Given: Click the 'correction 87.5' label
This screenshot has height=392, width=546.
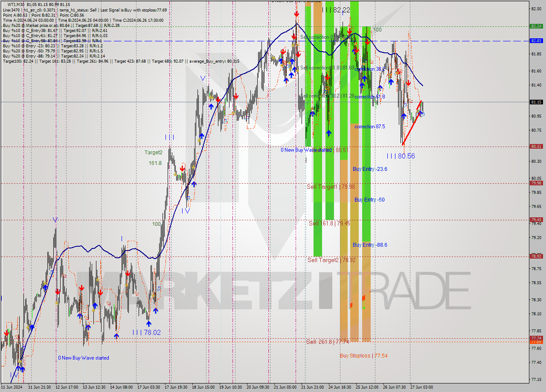Looking at the screenshot, I should [x=369, y=127].
